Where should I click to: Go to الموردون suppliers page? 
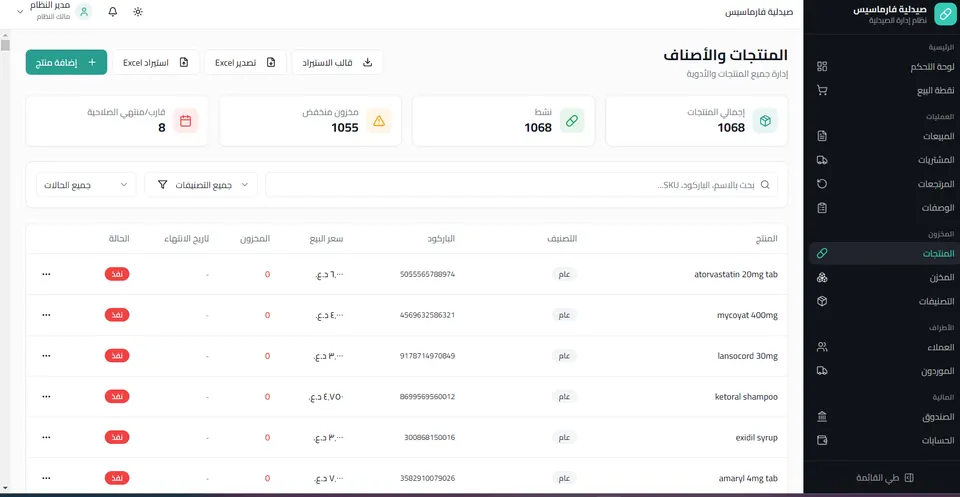click(883, 371)
